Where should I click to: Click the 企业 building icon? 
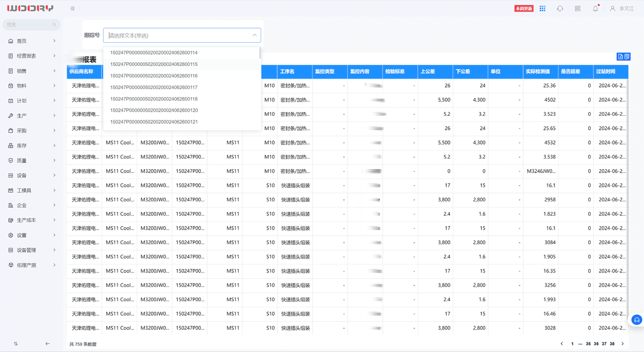11,205
